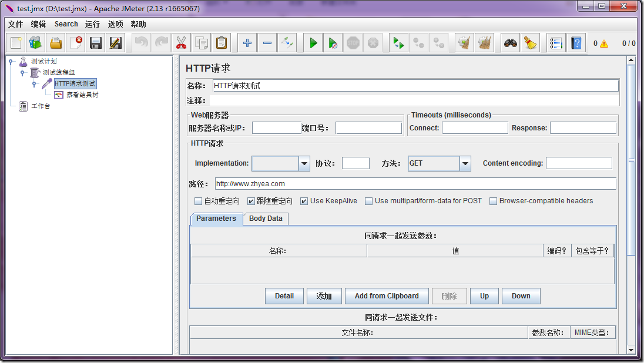The width and height of the screenshot is (644, 363).
Task: Click the Paste clipboard icon
Action: point(222,43)
